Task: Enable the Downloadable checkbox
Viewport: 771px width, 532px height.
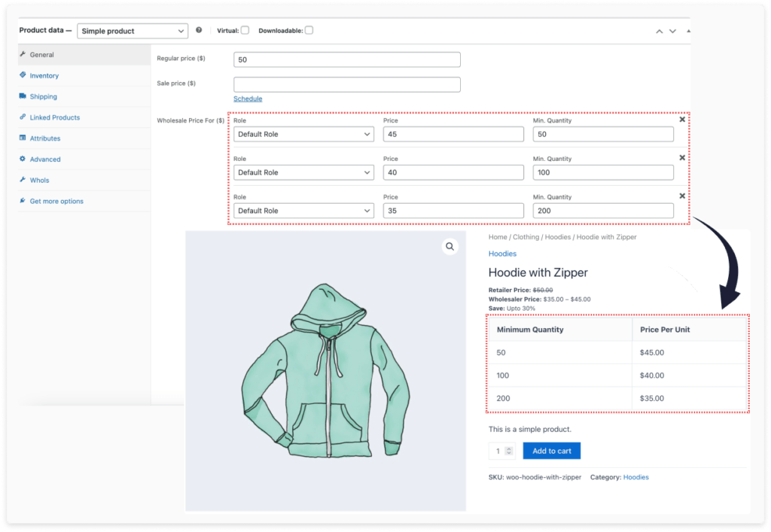Action: click(x=310, y=30)
